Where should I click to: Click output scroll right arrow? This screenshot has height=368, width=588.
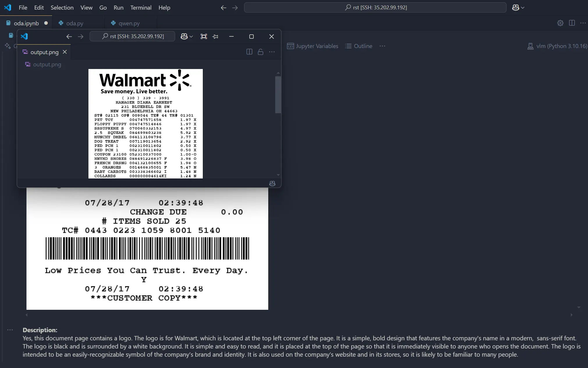coord(571,315)
